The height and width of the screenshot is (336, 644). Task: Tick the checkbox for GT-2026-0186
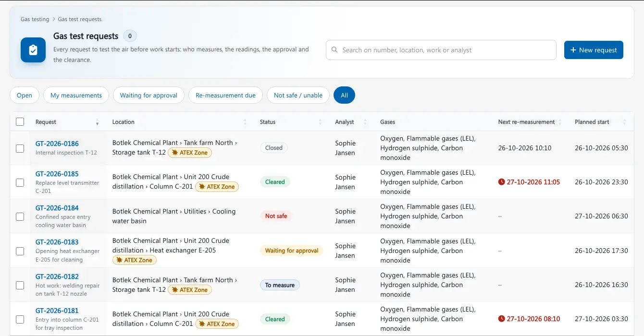[x=20, y=148]
